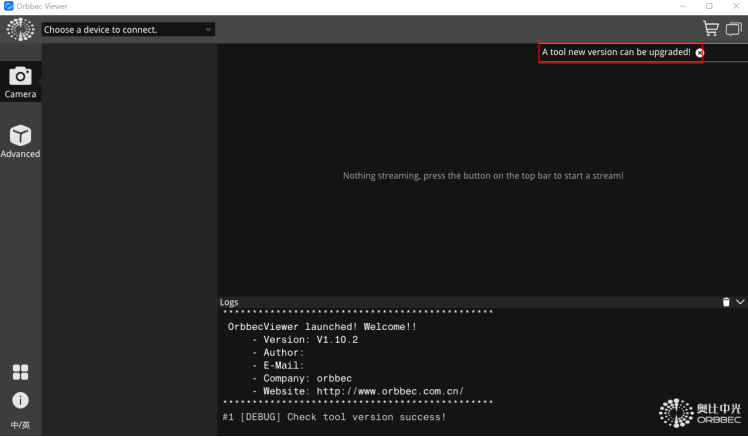
Task: Click the Logs panel header label
Action: (x=229, y=302)
